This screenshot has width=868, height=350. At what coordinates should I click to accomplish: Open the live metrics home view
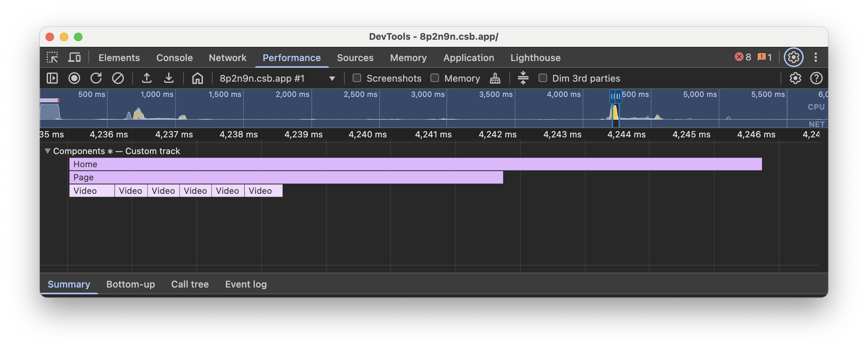pos(198,78)
